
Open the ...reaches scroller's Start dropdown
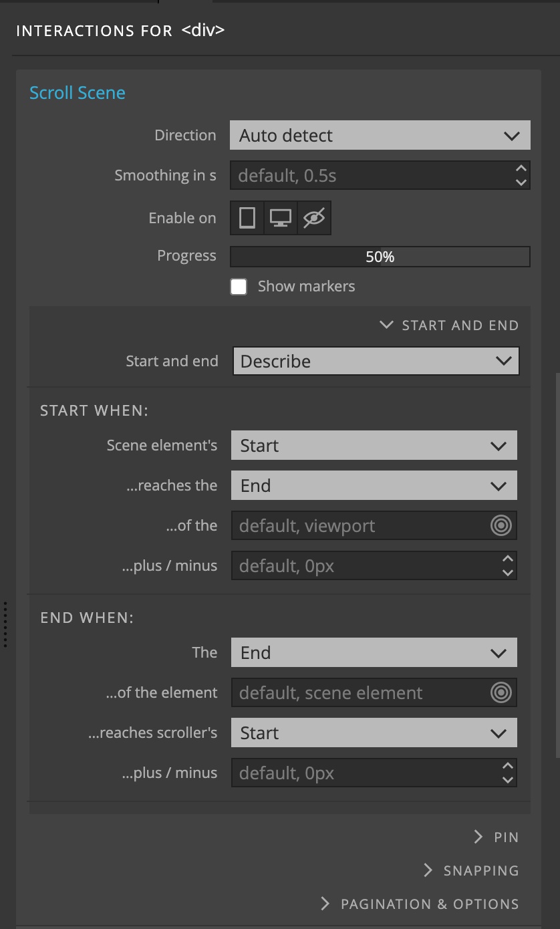374,733
